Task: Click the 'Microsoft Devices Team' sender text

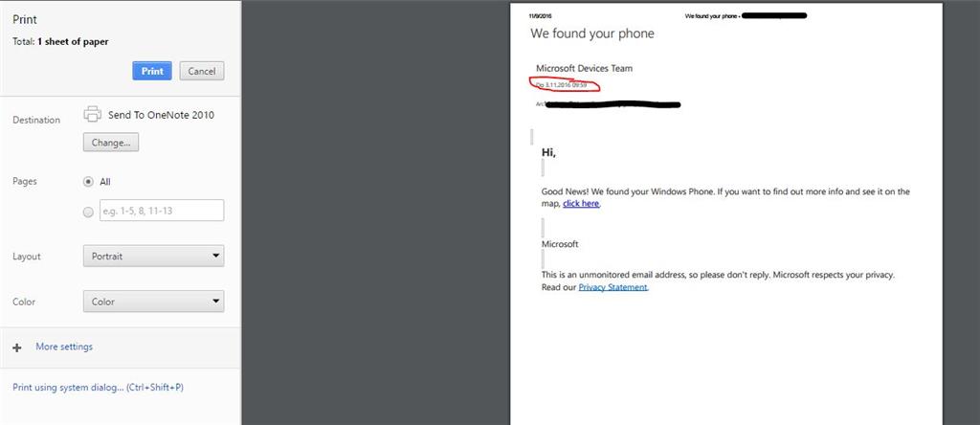Action: 585,68
